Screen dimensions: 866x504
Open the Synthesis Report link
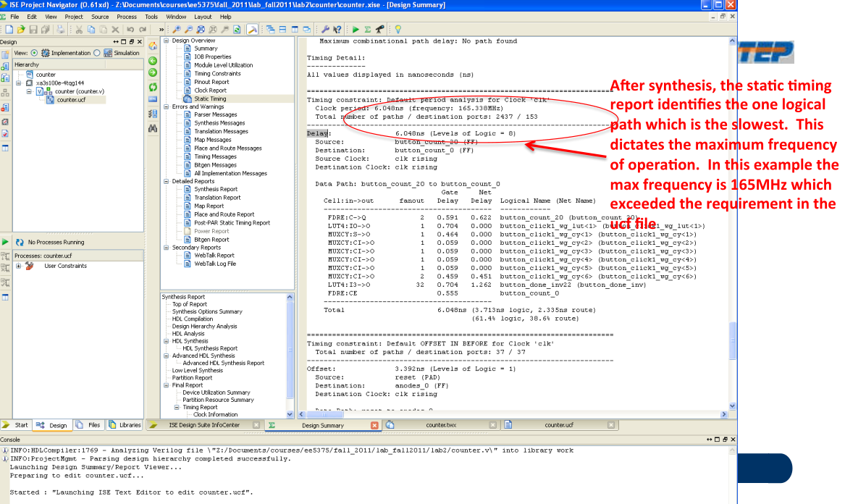click(215, 189)
